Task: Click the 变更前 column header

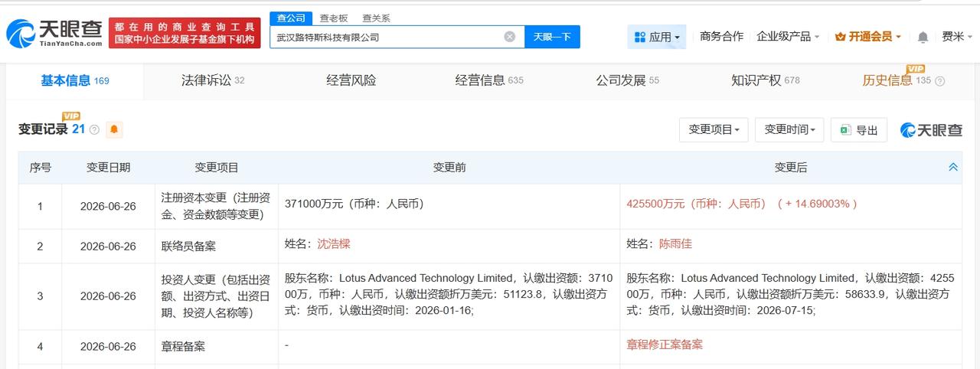Action: pyautogui.click(x=449, y=168)
